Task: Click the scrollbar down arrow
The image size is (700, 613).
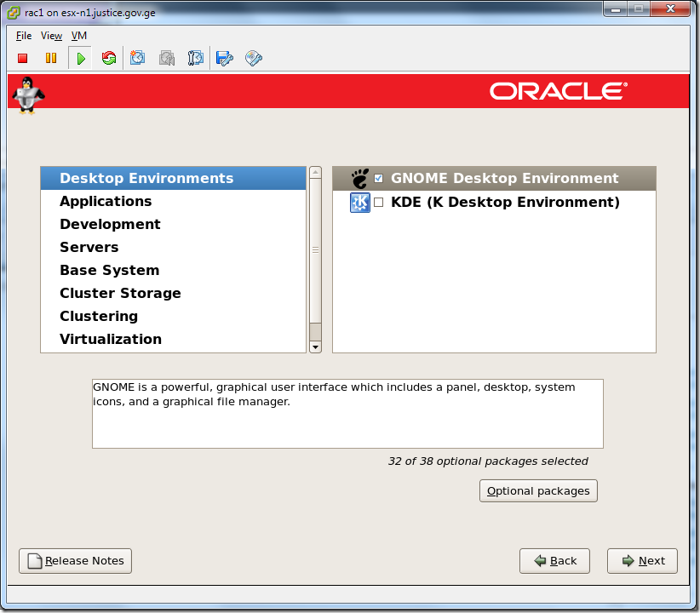Action: coord(315,346)
